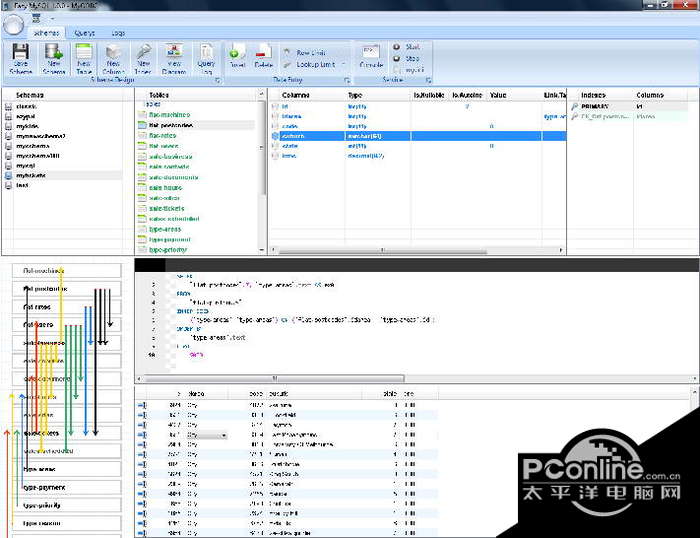Expand the Lookup Limit dropdown
Image resolution: width=700 pixels, height=538 pixels.
343,64
